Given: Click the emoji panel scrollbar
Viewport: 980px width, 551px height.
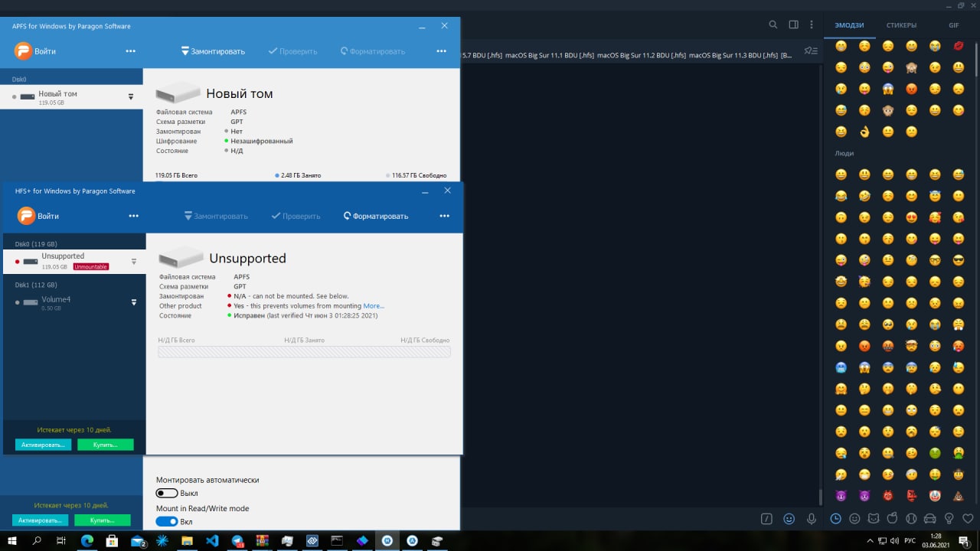Looking at the screenshot, I should pyautogui.click(x=975, y=59).
